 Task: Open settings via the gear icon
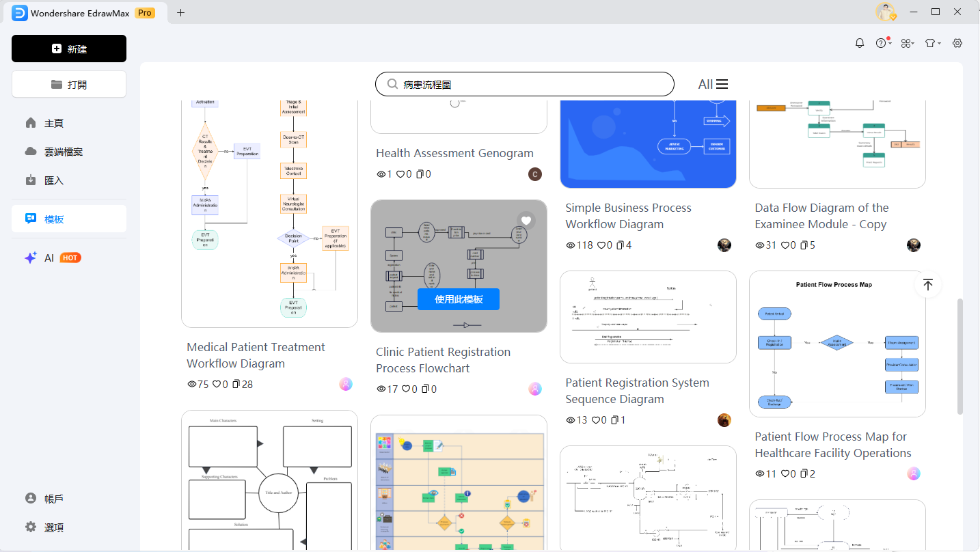tap(957, 43)
